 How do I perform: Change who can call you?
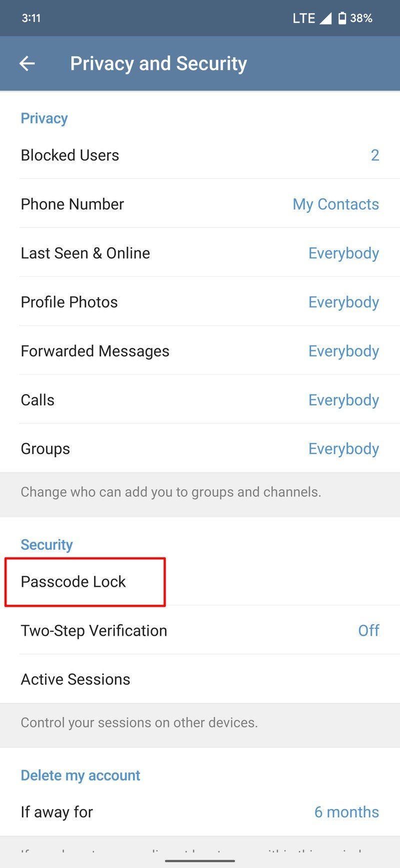point(343,400)
